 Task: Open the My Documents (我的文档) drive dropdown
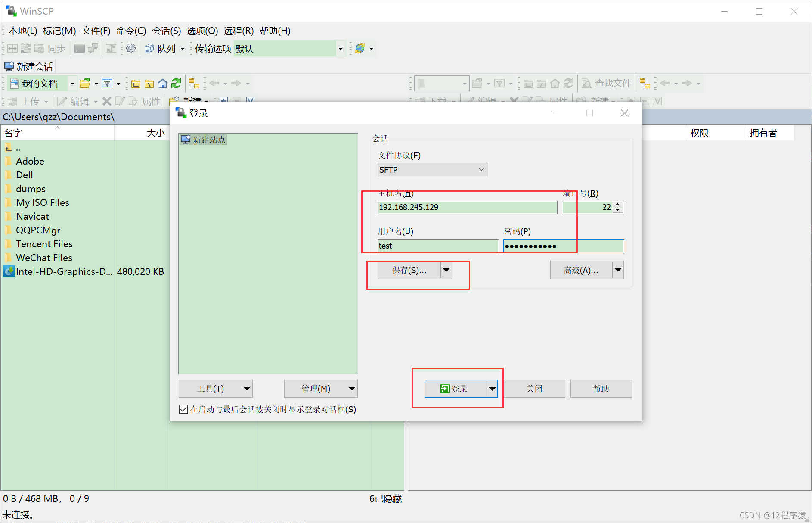coord(72,83)
